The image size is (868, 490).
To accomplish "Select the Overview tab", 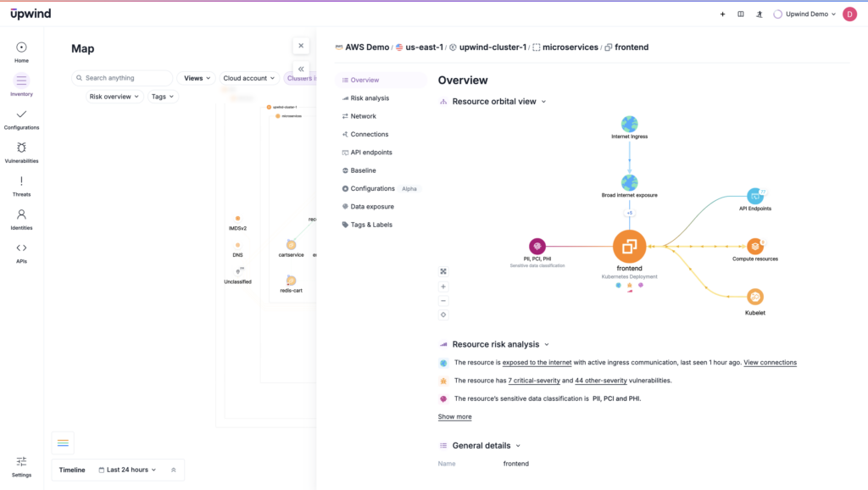I will (381, 80).
